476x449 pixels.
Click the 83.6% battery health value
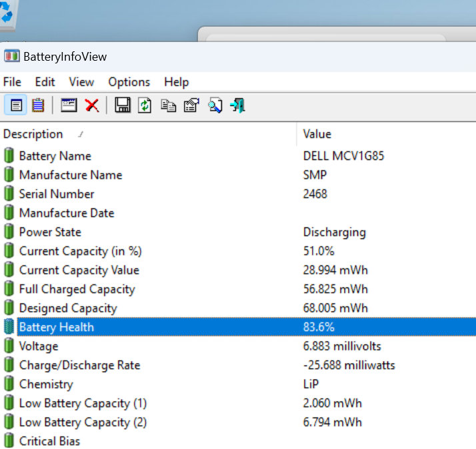[319, 327]
